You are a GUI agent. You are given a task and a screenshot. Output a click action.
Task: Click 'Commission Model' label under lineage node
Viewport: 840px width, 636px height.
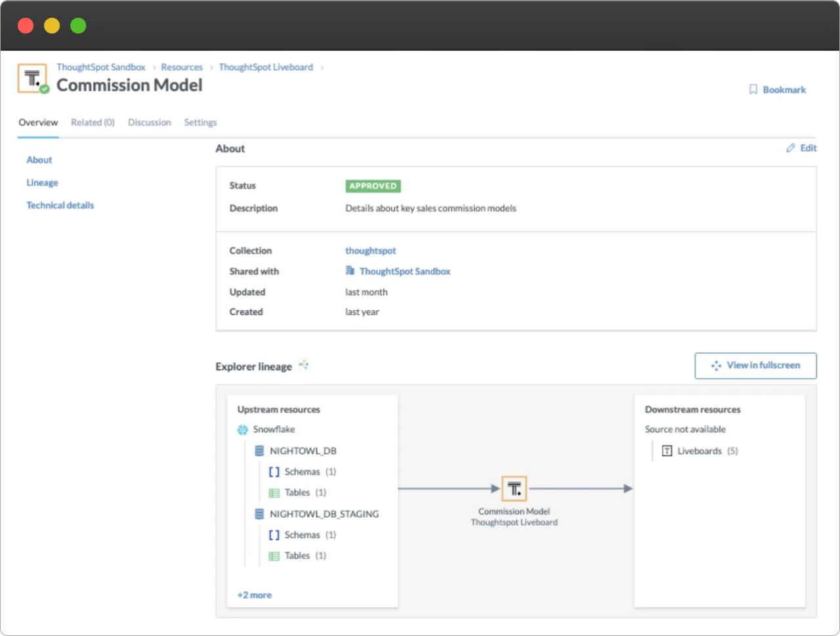pos(514,511)
